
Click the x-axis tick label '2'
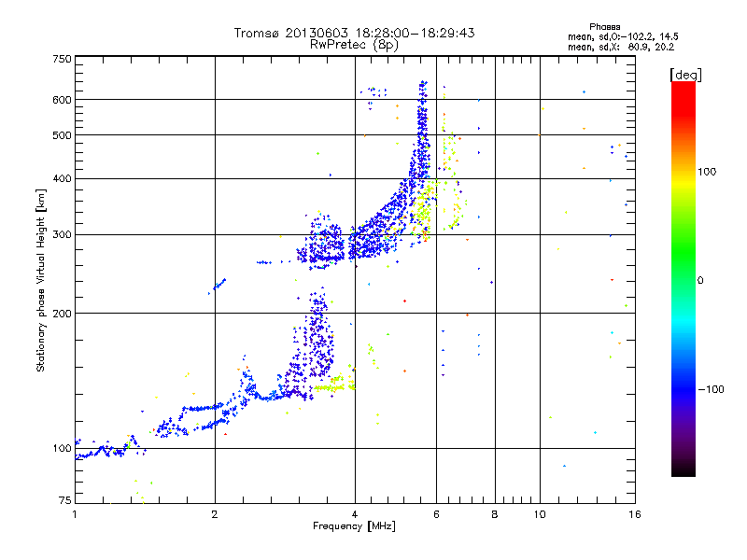coord(215,514)
